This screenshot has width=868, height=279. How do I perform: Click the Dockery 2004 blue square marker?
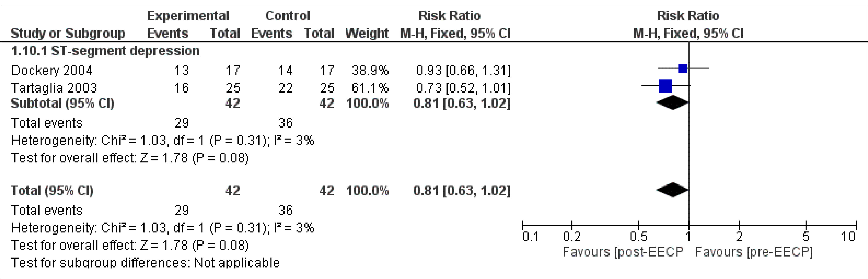click(683, 69)
